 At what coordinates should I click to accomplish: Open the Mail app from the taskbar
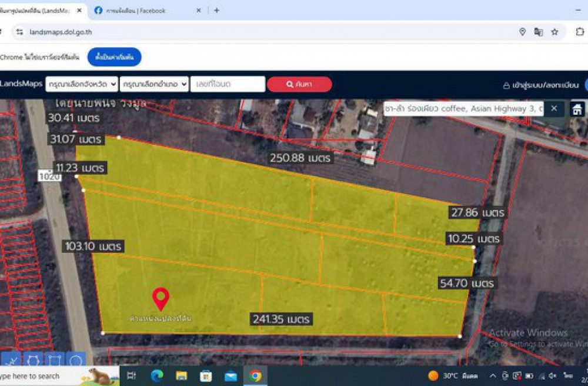[230, 376]
